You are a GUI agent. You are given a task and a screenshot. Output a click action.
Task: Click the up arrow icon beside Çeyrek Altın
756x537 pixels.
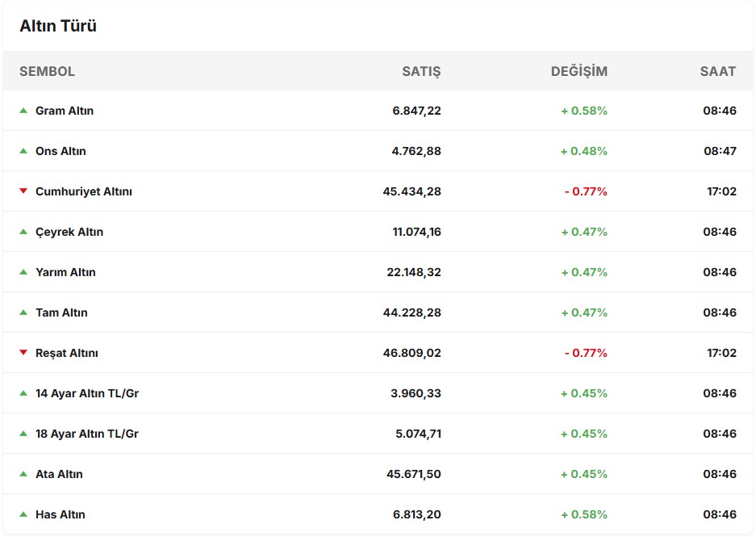23,232
